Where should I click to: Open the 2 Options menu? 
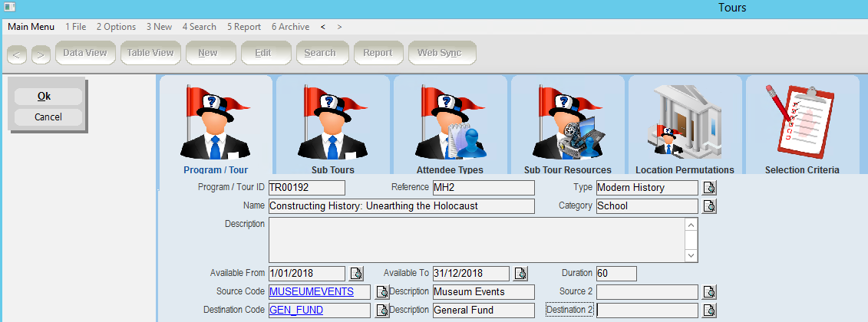[x=116, y=27]
